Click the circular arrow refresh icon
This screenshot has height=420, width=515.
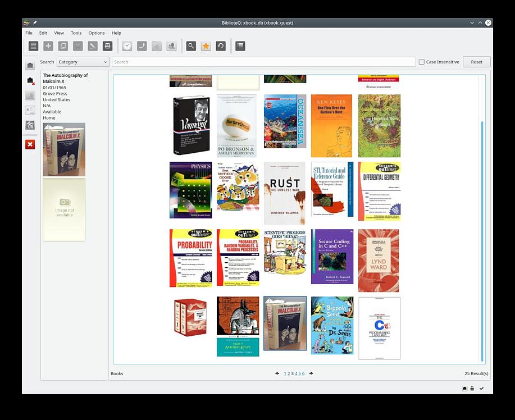tap(221, 46)
